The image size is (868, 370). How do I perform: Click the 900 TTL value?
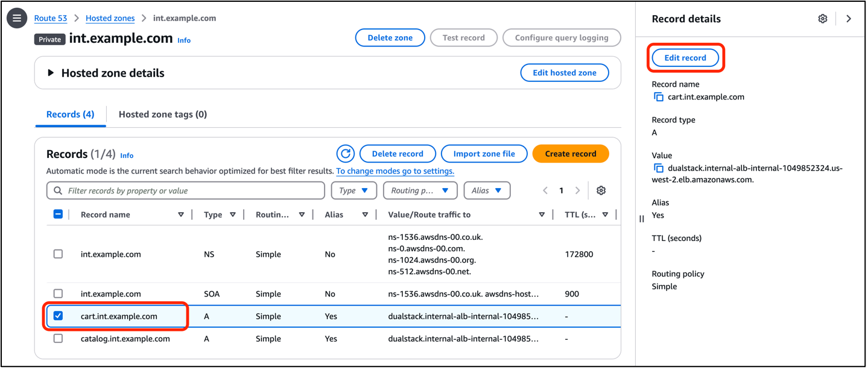pyautogui.click(x=571, y=294)
